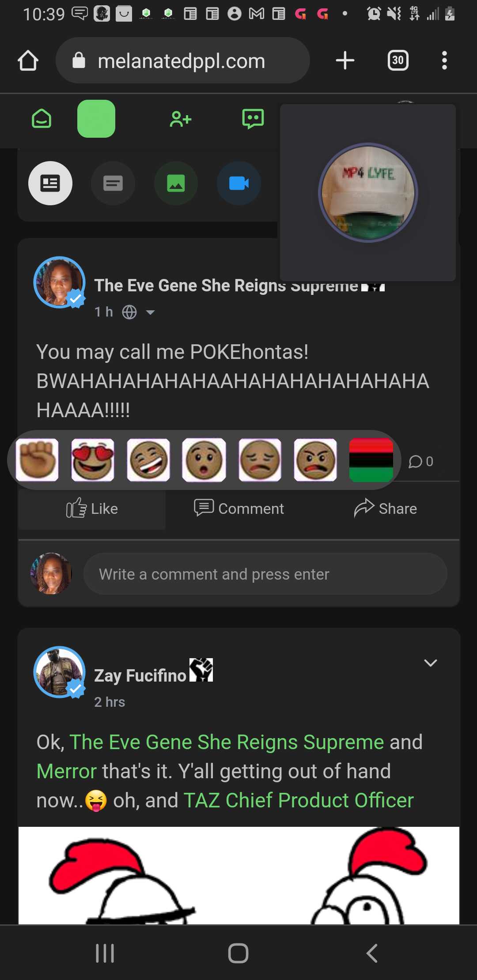
Task: React with the Pan-African flag
Action: pyautogui.click(x=371, y=460)
